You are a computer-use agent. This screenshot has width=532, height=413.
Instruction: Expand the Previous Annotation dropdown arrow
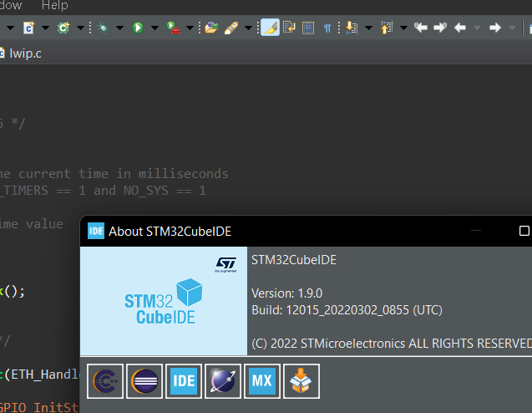click(403, 28)
